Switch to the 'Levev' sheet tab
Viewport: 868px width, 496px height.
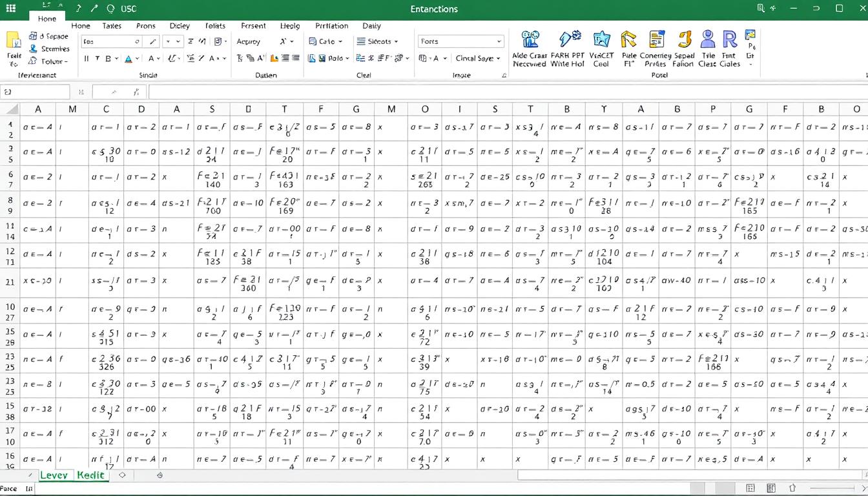click(x=54, y=475)
